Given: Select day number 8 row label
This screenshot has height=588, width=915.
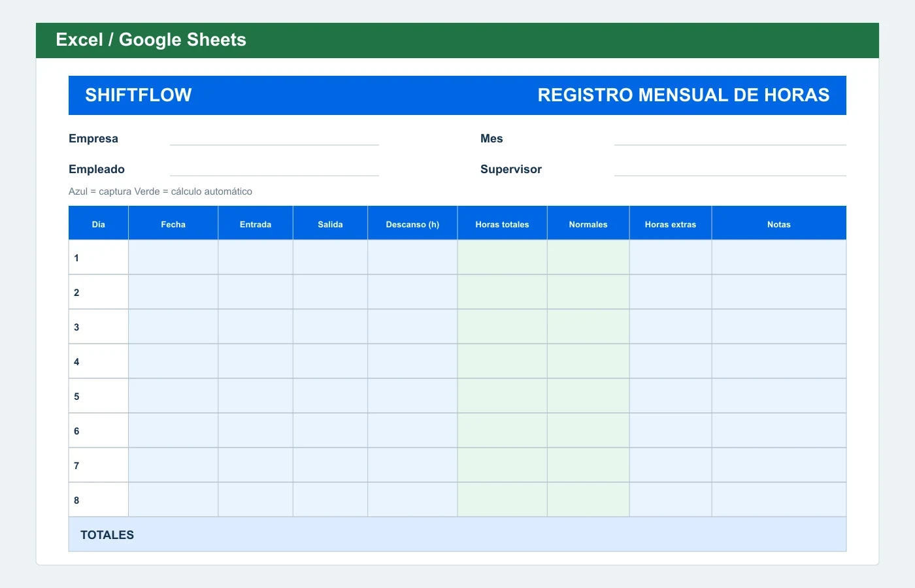Looking at the screenshot, I should 99,500.
